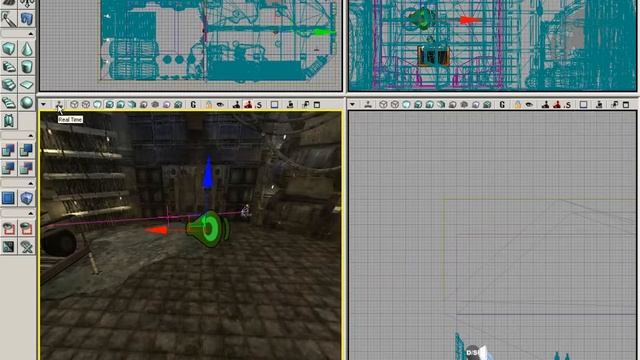This screenshot has width=640, height=360.
Task: Click Invert Selection in toolbox
Action: (x=9, y=247)
